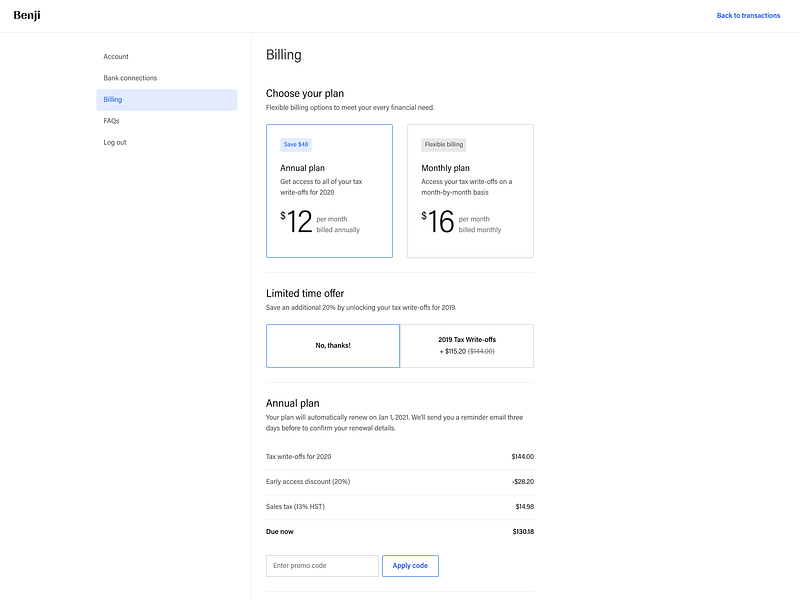This screenshot has width=800, height=600.
Task: Apply the promo code
Action: [x=410, y=566]
